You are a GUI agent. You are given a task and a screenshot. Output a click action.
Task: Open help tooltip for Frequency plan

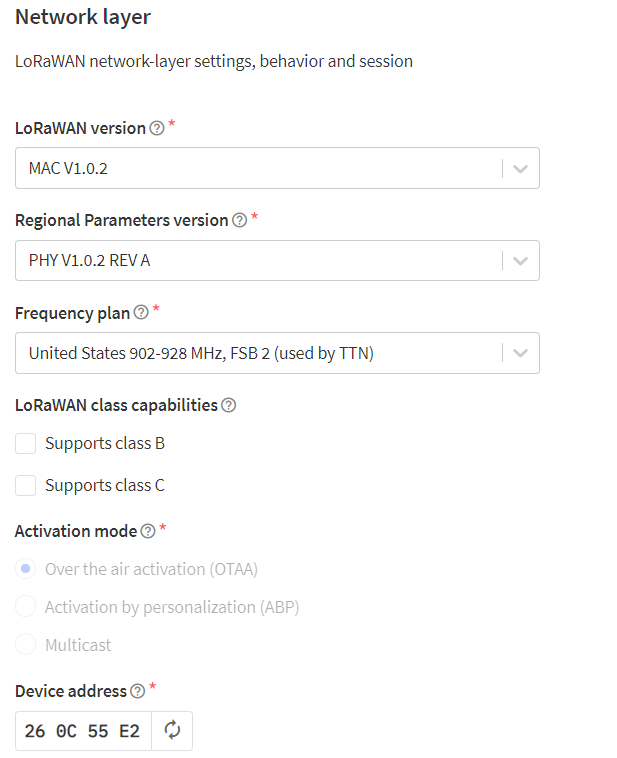point(141,313)
